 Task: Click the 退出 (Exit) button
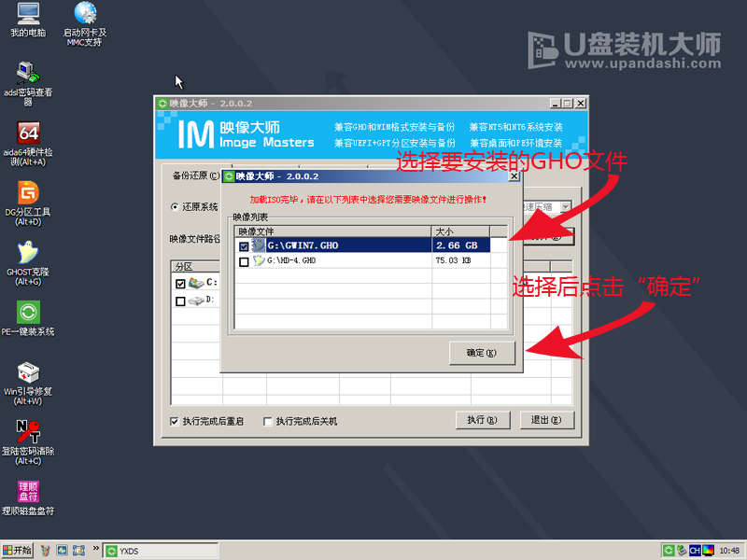coord(546,421)
